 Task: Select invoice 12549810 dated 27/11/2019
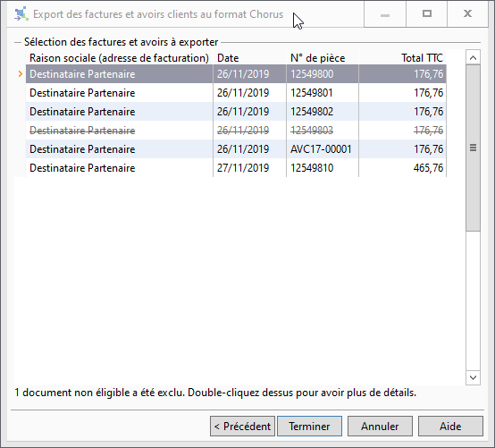[236, 168]
